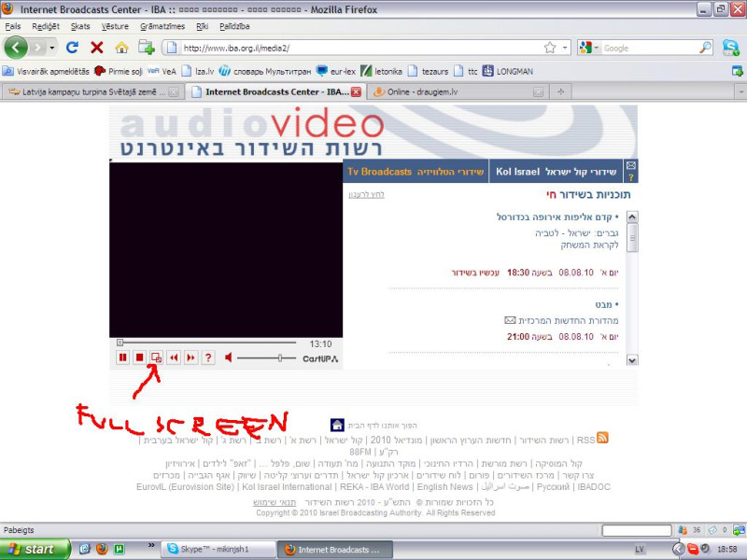This screenshot has height=560, width=747.
Task: Click the envelope icon in the page header
Action: tap(631, 165)
